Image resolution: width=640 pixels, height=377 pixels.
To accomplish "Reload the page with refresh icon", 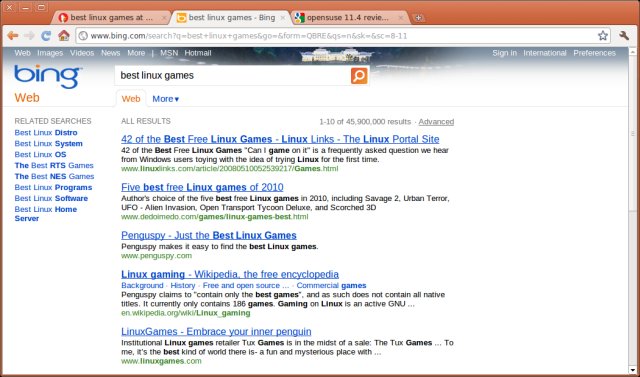I will tap(46, 36).
